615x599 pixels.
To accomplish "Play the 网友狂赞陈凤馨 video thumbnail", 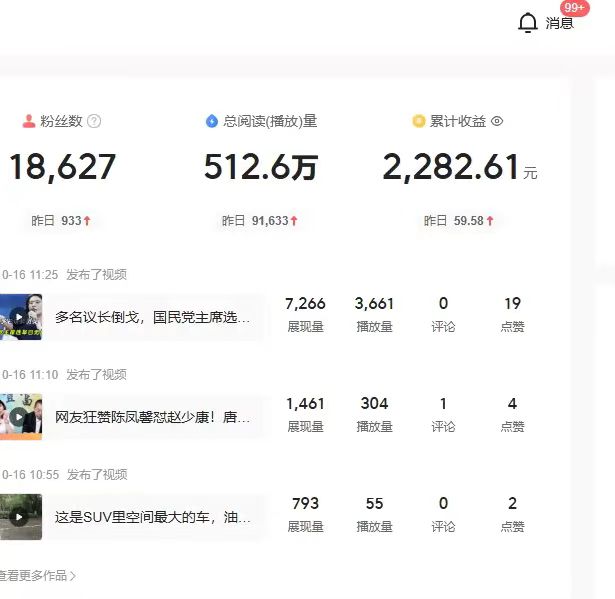I will tap(20, 417).
